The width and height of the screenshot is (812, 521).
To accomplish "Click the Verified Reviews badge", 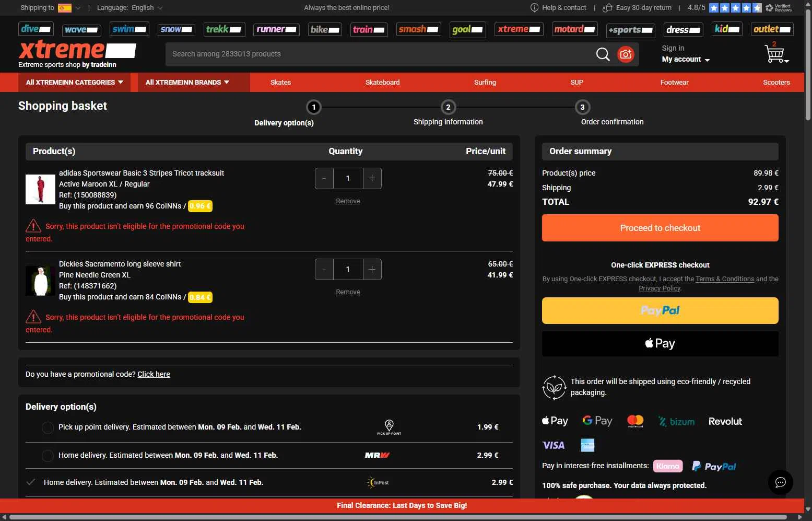I will [x=779, y=8].
